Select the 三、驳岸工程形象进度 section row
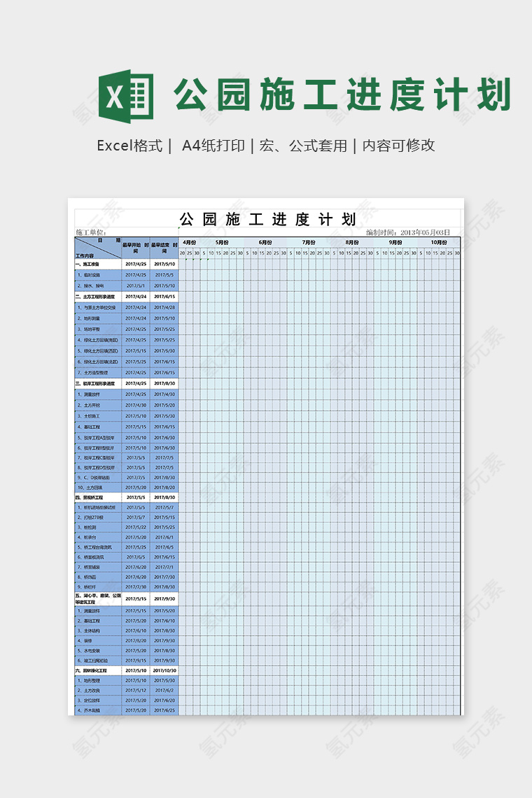The width and height of the screenshot is (532, 798). click(x=127, y=384)
